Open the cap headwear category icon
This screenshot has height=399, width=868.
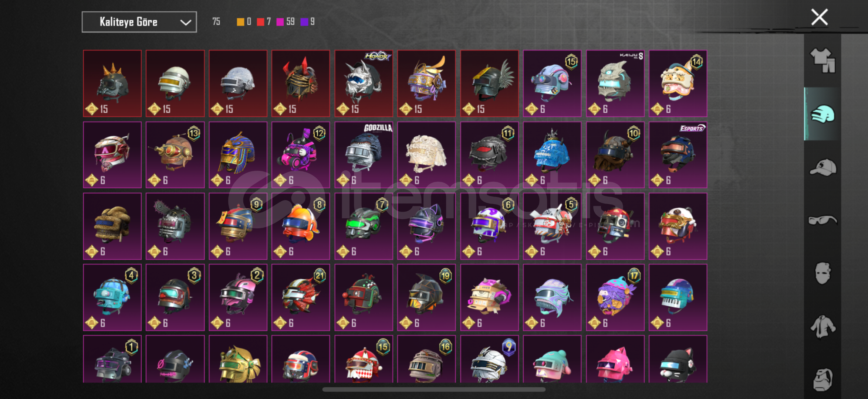click(x=823, y=167)
